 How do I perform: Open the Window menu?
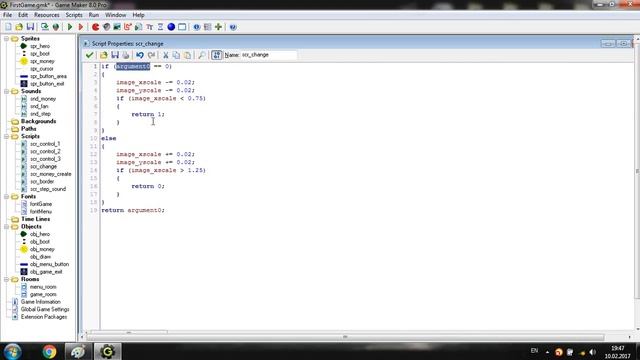(x=116, y=15)
